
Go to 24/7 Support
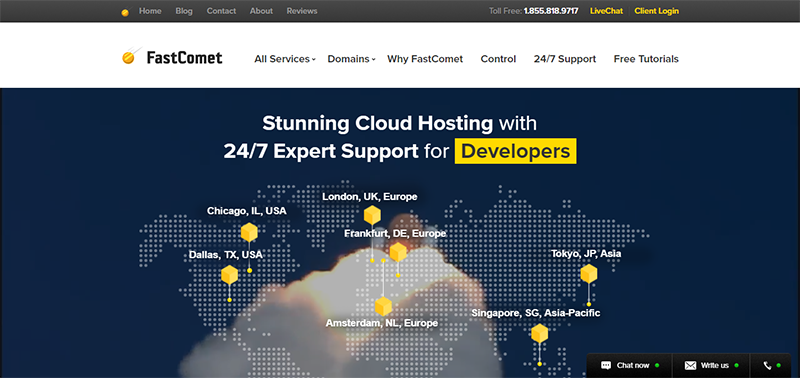tap(565, 59)
